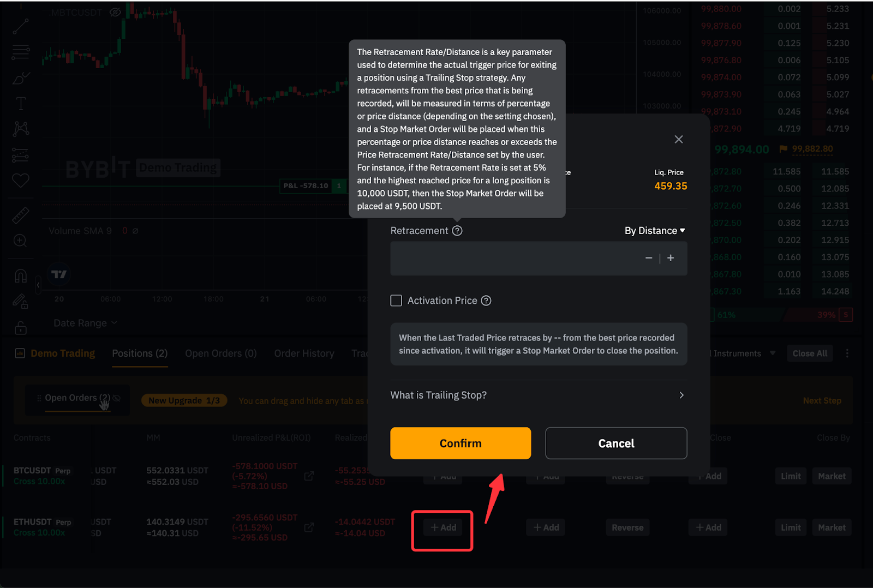Expand What is Trailing Stop section
The width and height of the screenshot is (873, 588).
point(538,395)
